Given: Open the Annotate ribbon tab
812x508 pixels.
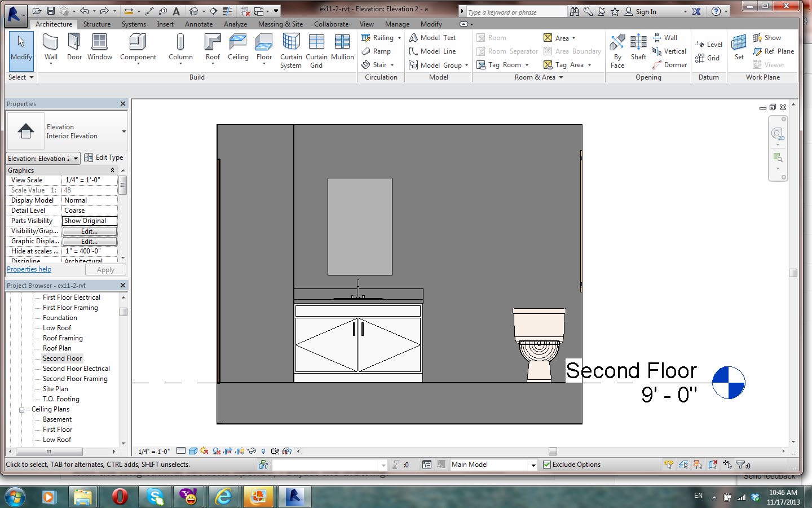Looking at the screenshot, I should [199, 24].
